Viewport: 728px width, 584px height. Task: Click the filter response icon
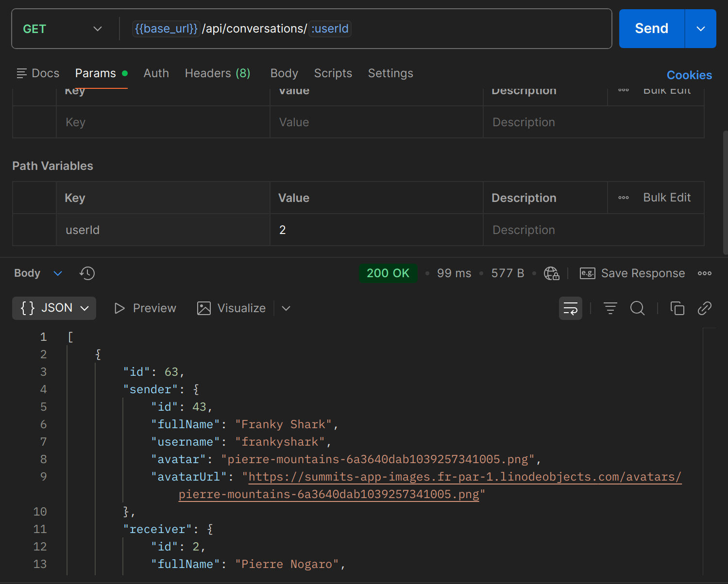[x=610, y=308]
